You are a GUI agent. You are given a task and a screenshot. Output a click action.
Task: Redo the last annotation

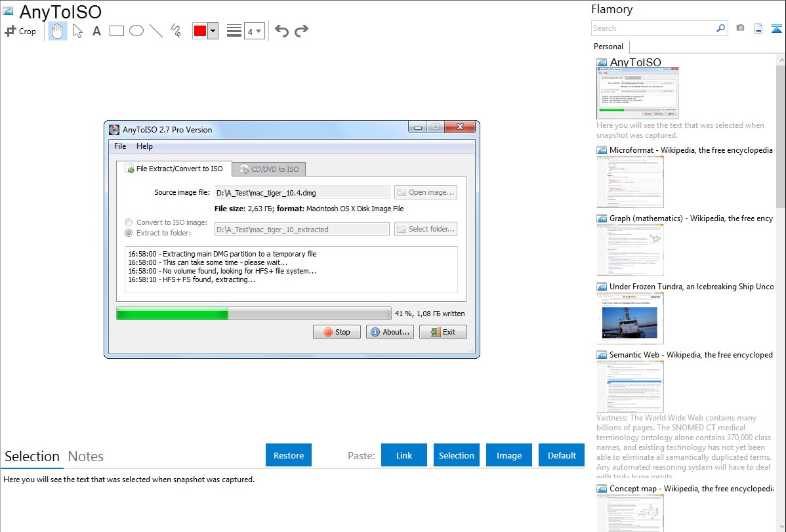tap(301, 31)
